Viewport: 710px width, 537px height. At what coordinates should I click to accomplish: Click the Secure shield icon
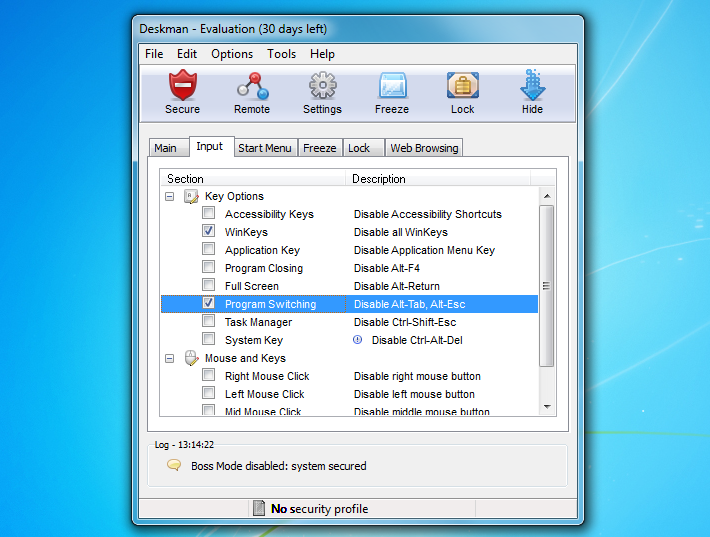click(182, 85)
